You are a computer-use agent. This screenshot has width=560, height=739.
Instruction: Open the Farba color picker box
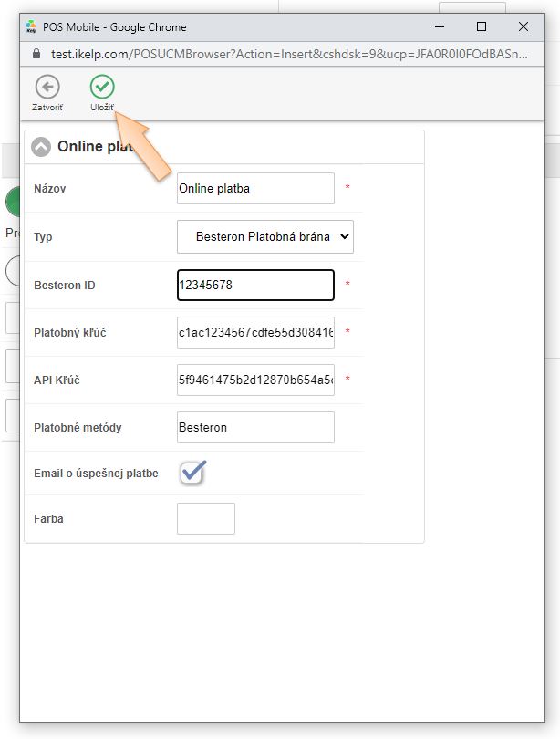[205, 518]
